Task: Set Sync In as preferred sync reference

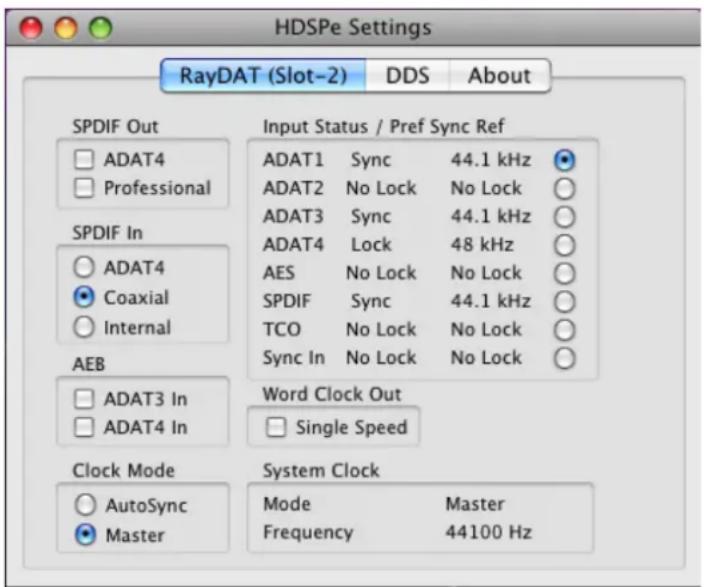Action: (564, 358)
